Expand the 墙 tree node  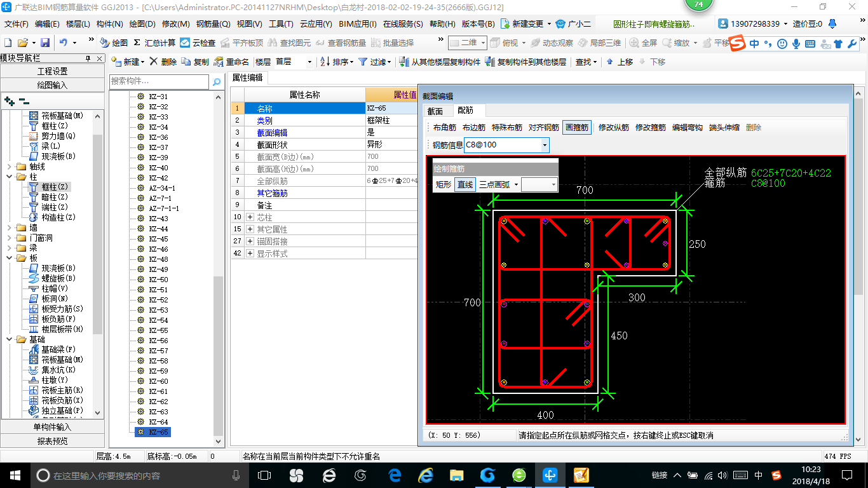pos(8,227)
